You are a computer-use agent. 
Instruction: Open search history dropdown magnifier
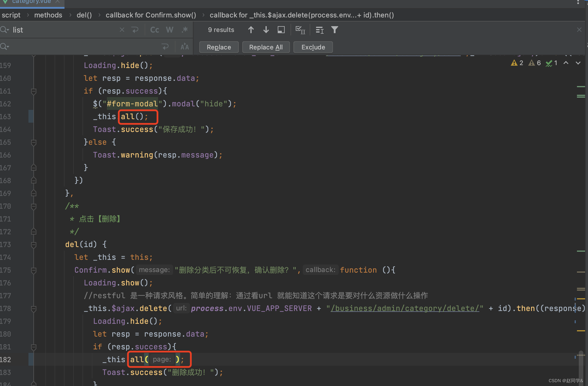(x=5, y=30)
